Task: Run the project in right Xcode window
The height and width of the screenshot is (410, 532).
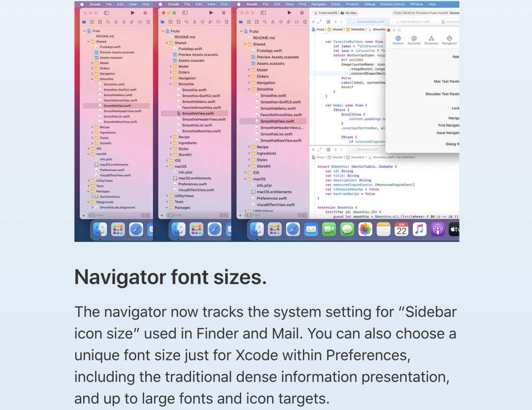Action: click(x=290, y=13)
